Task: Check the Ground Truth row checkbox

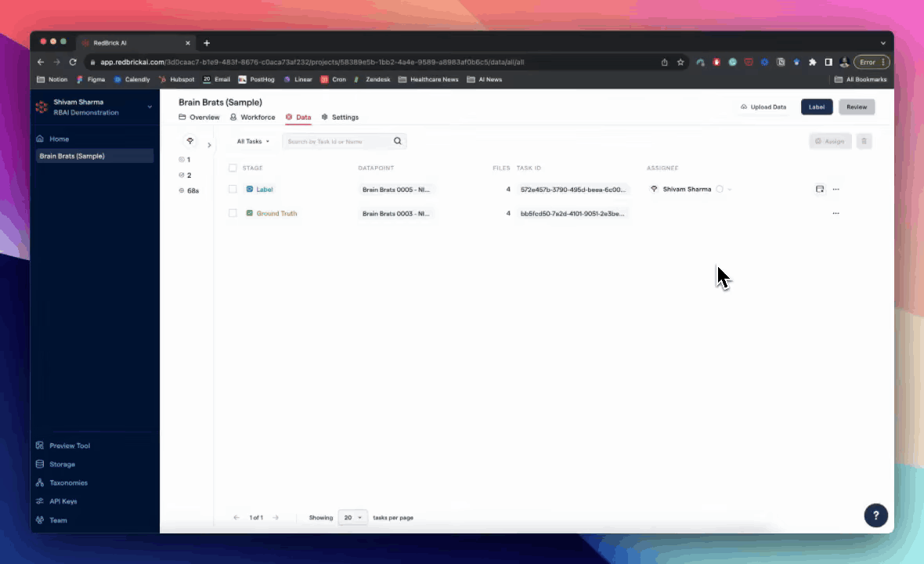Action: coord(233,213)
